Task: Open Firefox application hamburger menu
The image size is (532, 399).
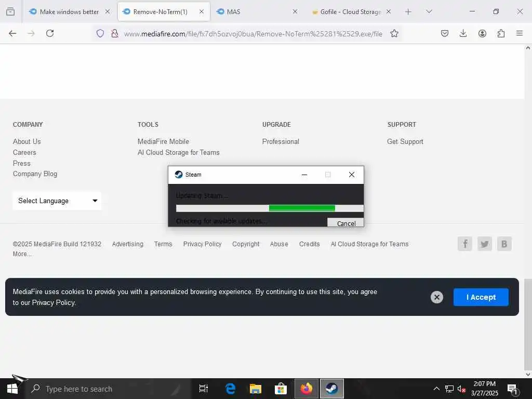Action: (x=520, y=33)
